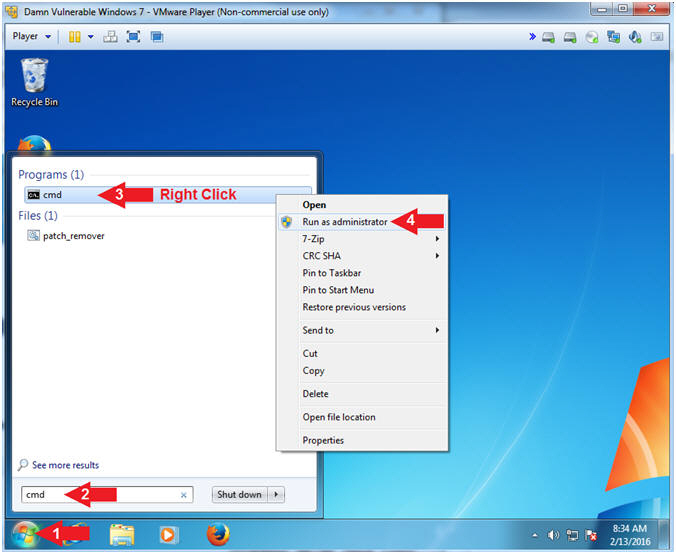Choose Pin to Taskbar
The width and height of the screenshot is (676, 554).
coord(362,273)
